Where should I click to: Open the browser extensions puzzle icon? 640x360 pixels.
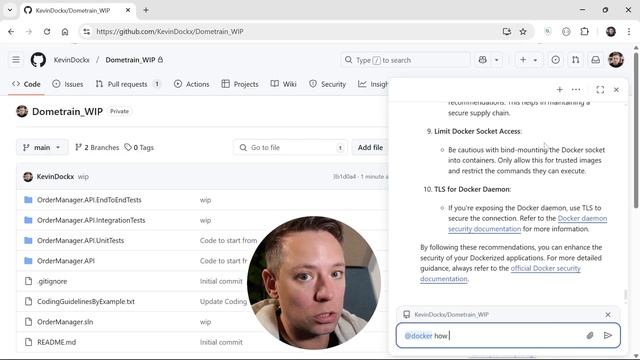click(x=584, y=31)
